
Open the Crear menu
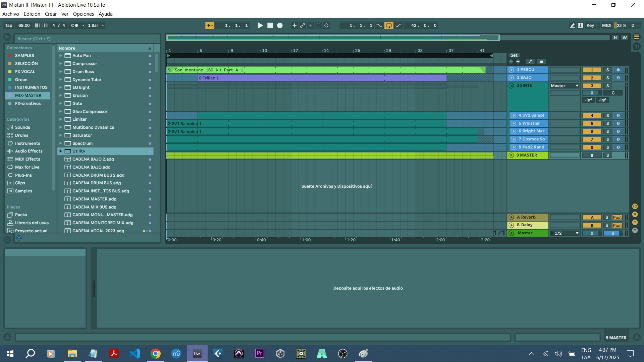pos(51,14)
